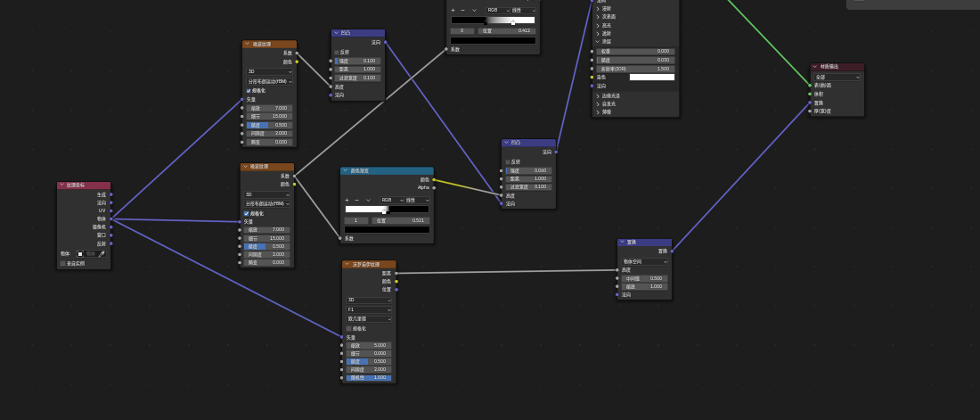Collapse the Voronoi Texture node with its header arrow
Viewport: 980px width, 420px height.
coord(347,264)
